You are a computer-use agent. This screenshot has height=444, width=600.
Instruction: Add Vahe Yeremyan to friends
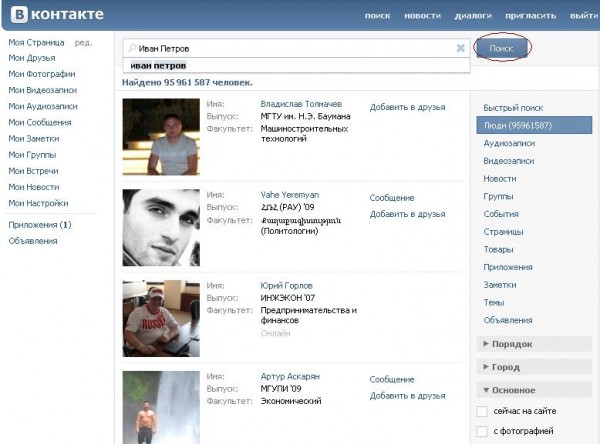pyautogui.click(x=408, y=214)
